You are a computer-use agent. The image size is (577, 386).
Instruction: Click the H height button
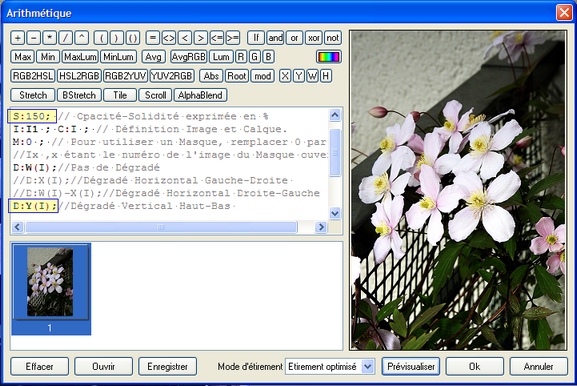tap(326, 76)
